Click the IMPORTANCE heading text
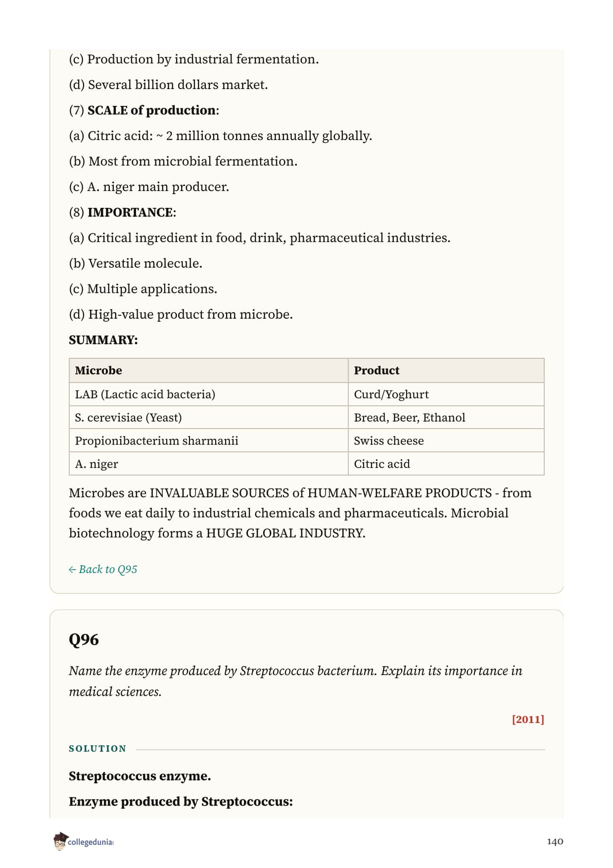 coord(132,212)
